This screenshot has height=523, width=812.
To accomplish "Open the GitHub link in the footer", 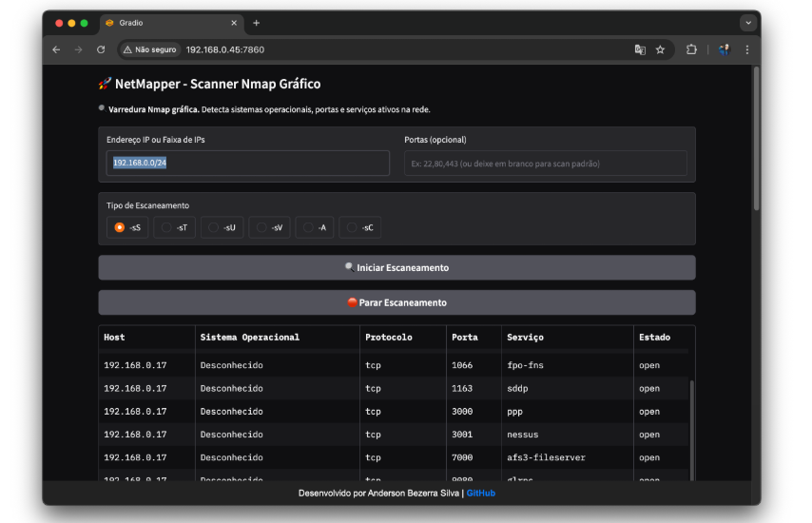I will click(x=480, y=494).
